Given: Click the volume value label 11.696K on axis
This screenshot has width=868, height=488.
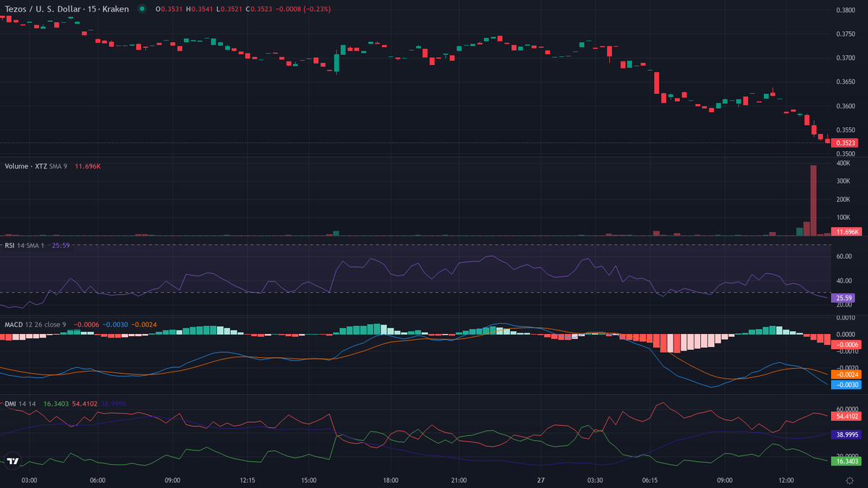Looking at the screenshot, I should (846, 232).
